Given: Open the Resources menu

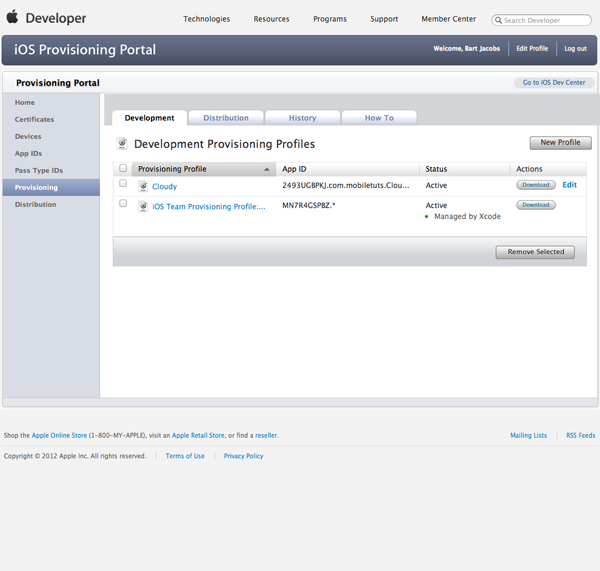Looking at the screenshot, I should [x=271, y=19].
